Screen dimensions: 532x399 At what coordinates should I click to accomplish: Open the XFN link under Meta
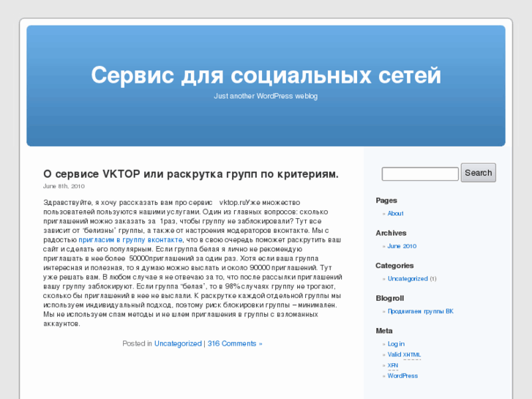[393, 365]
